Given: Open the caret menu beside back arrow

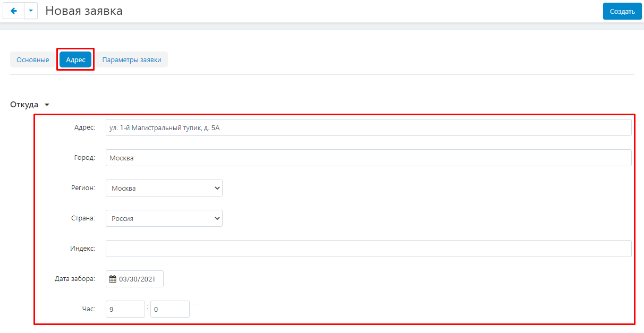Looking at the screenshot, I should point(31,11).
